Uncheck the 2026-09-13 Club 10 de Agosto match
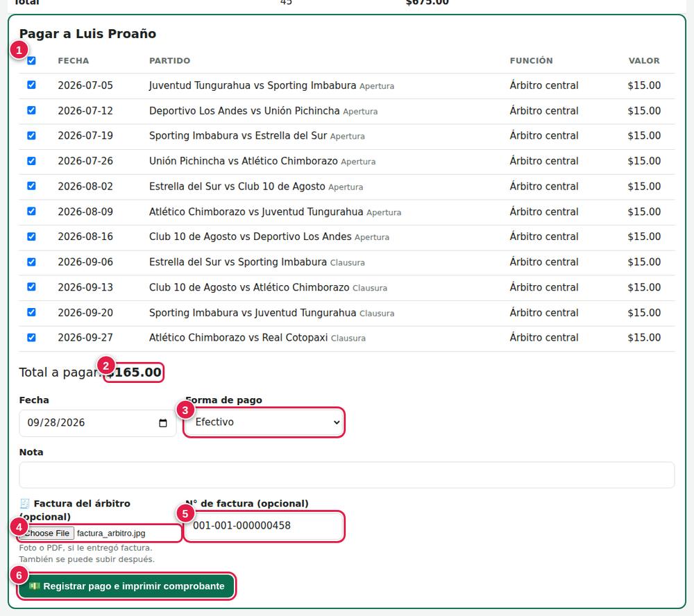The height and width of the screenshot is (616, 694). coord(31,286)
